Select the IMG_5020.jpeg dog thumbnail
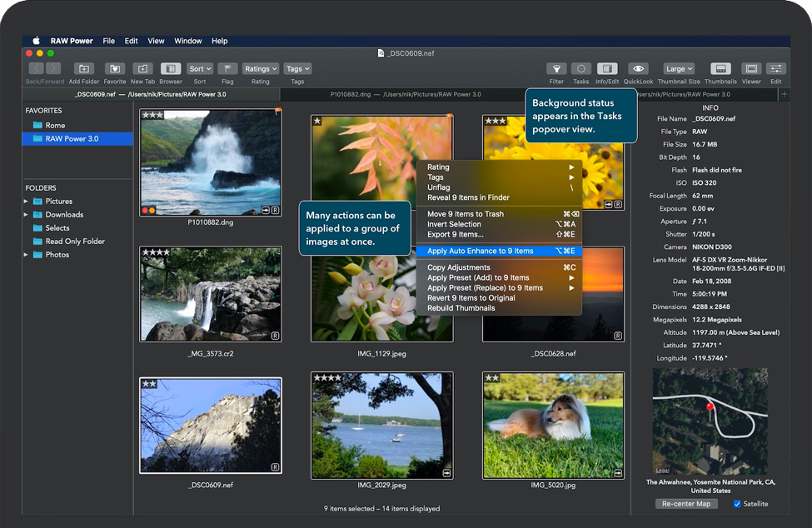The image size is (812, 528). tap(553, 425)
